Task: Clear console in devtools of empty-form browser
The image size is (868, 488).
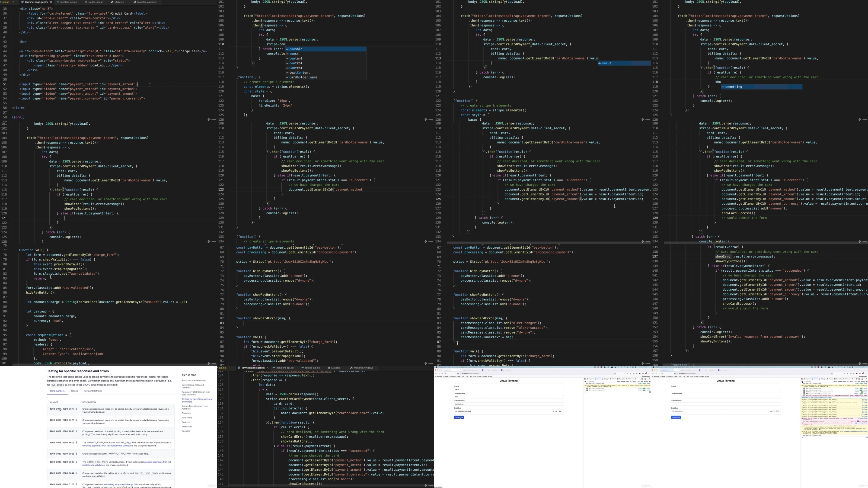Action: pyautogui.click(x=802, y=381)
